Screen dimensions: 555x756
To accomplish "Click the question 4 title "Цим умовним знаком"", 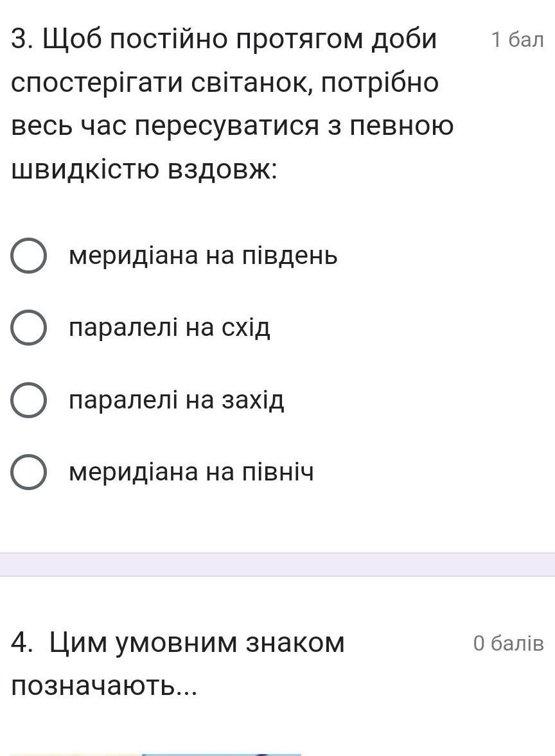I will 197,643.
